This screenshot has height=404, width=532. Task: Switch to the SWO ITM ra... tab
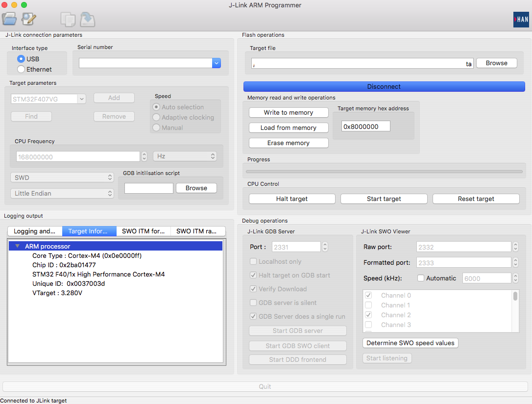click(198, 231)
